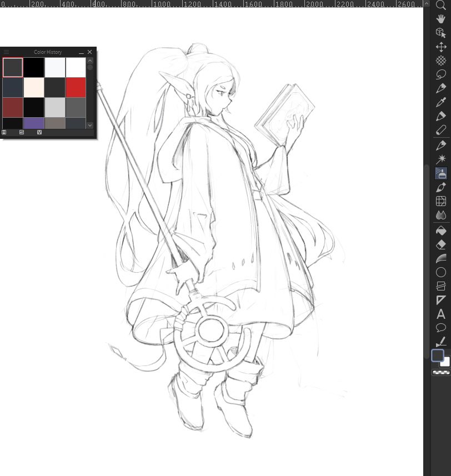Select the rounded pencil tool above divider

440,130
